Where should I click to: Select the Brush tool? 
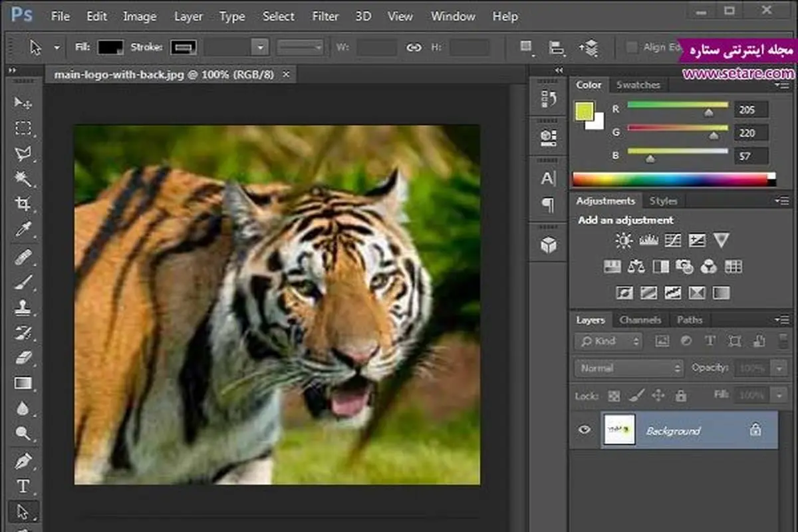(x=23, y=281)
